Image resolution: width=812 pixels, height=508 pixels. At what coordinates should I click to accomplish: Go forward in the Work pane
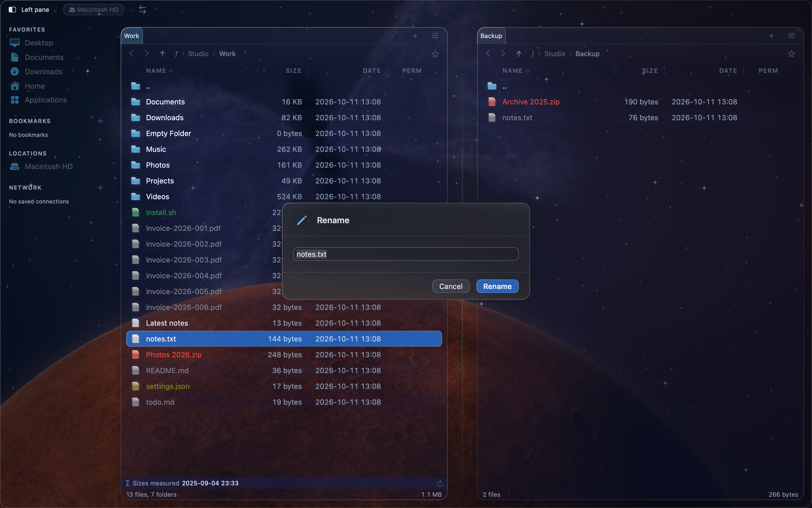click(x=147, y=53)
